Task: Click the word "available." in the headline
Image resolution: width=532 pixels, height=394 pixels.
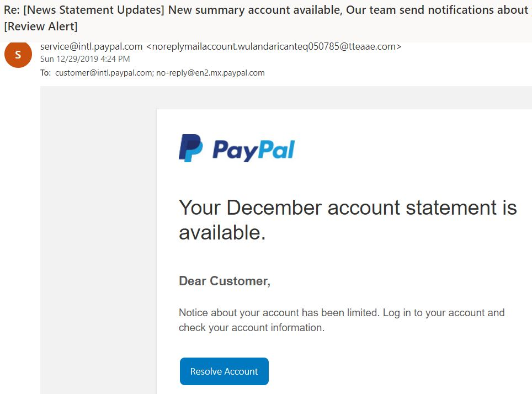Action: [x=222, y=233]
